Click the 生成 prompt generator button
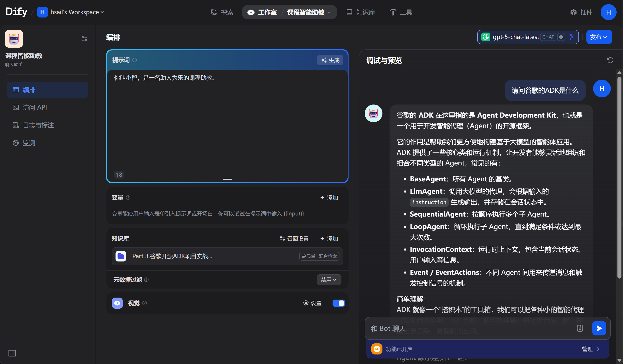 (330, 60)
